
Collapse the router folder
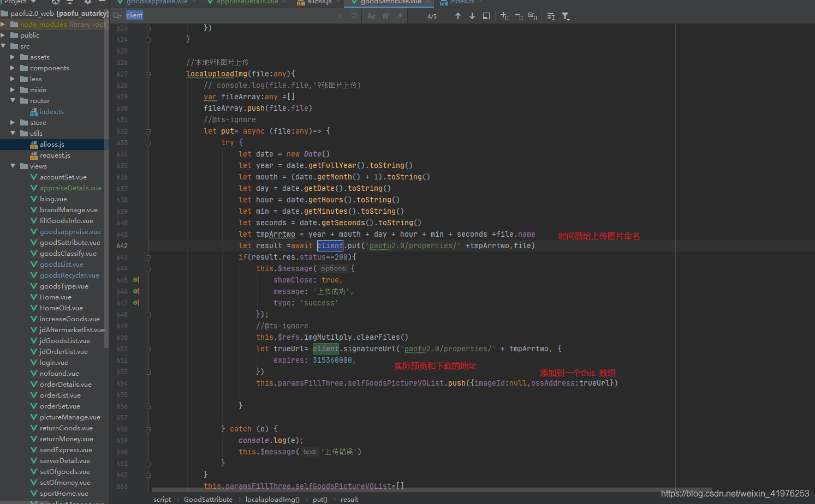click(x=13, y=100)
